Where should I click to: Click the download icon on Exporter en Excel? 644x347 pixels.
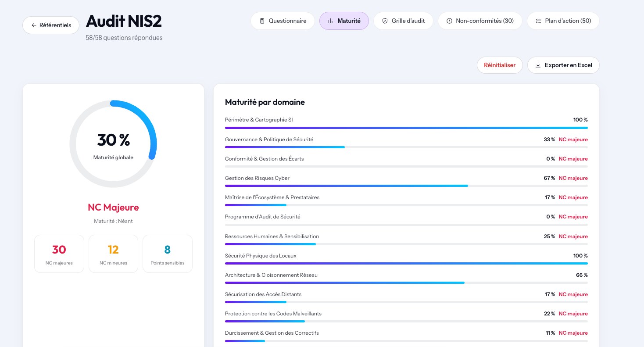pyautogui.click(x=538, y=65)
